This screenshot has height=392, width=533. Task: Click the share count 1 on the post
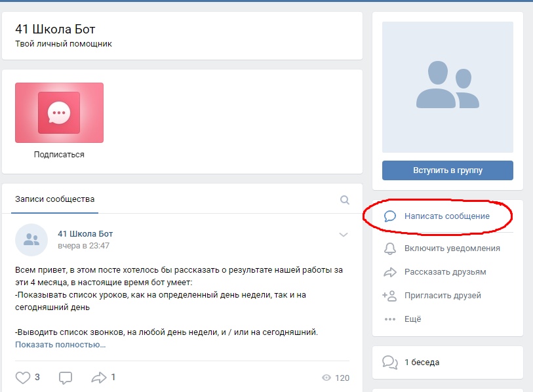(113, 377)
